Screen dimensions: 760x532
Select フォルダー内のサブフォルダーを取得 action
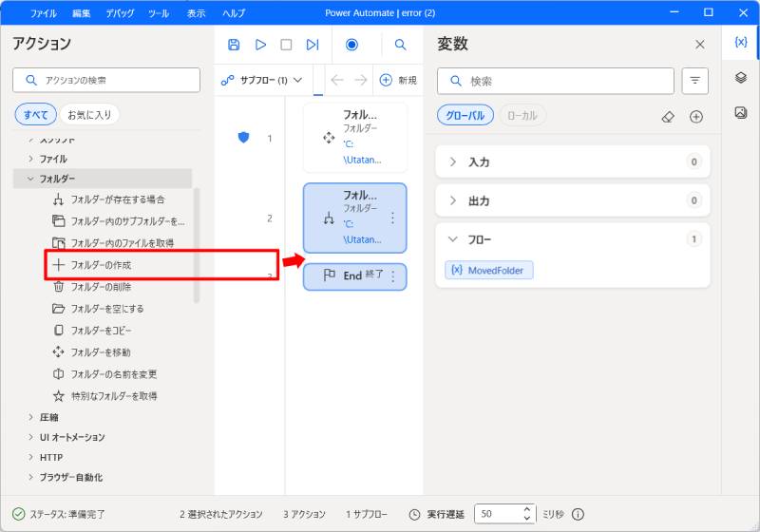point(118,221)
